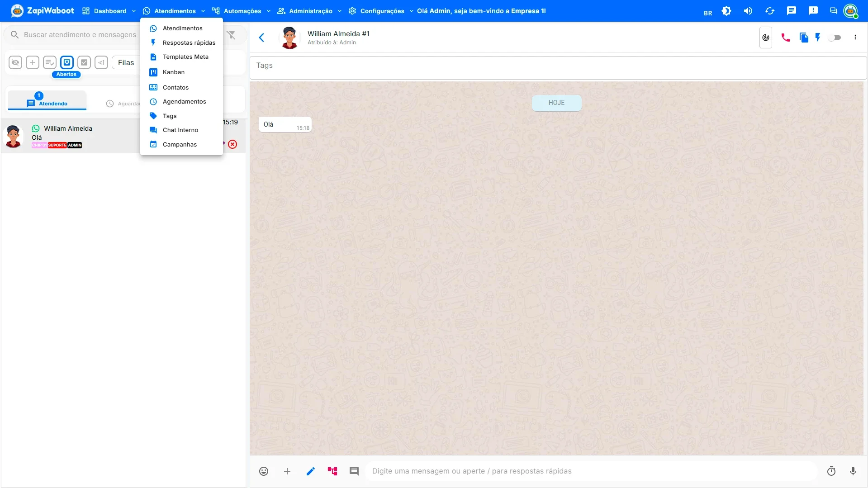Switch to the Atendendo tab

(x=47, y=100)
